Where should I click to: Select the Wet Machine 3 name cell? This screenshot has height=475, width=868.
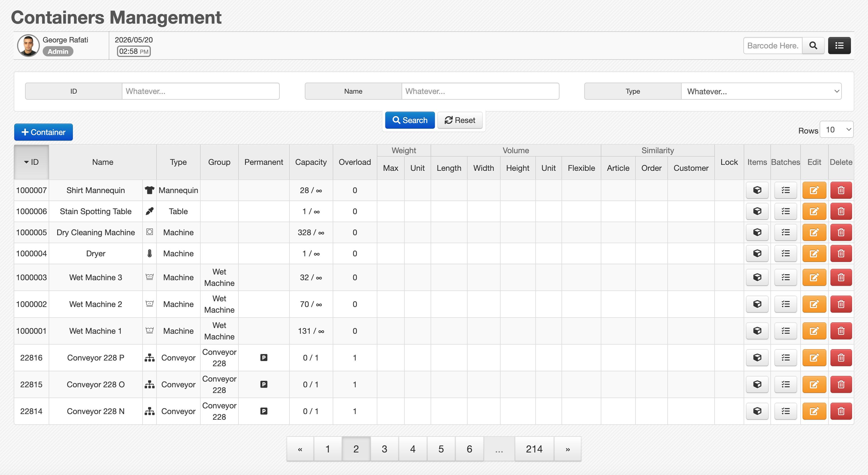click(x=96, y=277)
